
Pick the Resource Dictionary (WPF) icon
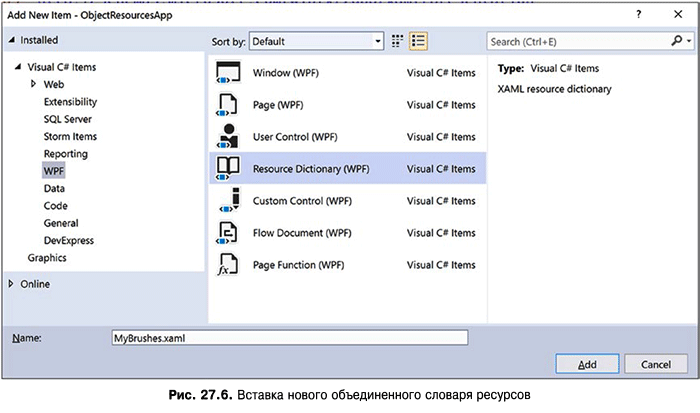(x=228, y=169)
